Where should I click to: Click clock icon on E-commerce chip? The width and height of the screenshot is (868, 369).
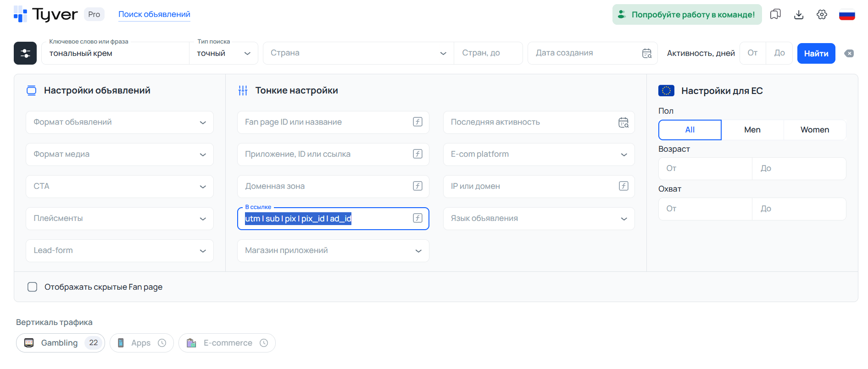(x=264, y=343)
